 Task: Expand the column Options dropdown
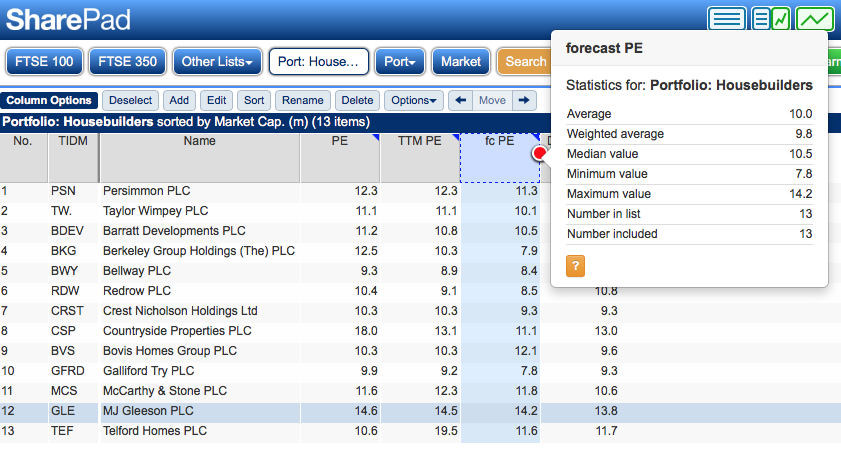pos(414,100)
